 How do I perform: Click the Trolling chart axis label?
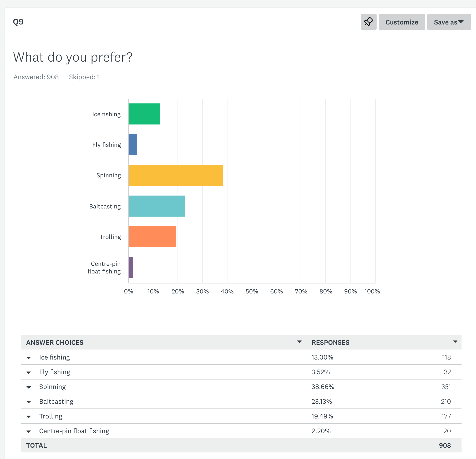(110, 237)
